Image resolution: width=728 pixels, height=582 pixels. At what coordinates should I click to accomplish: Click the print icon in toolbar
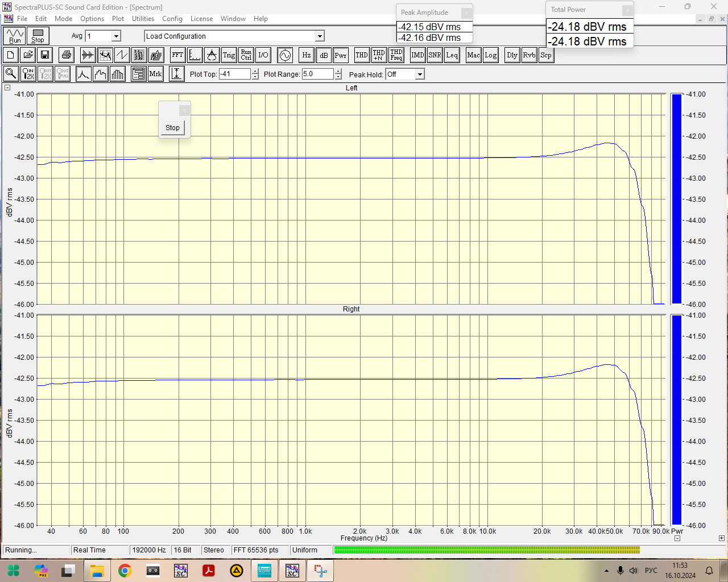pos(67,55)
